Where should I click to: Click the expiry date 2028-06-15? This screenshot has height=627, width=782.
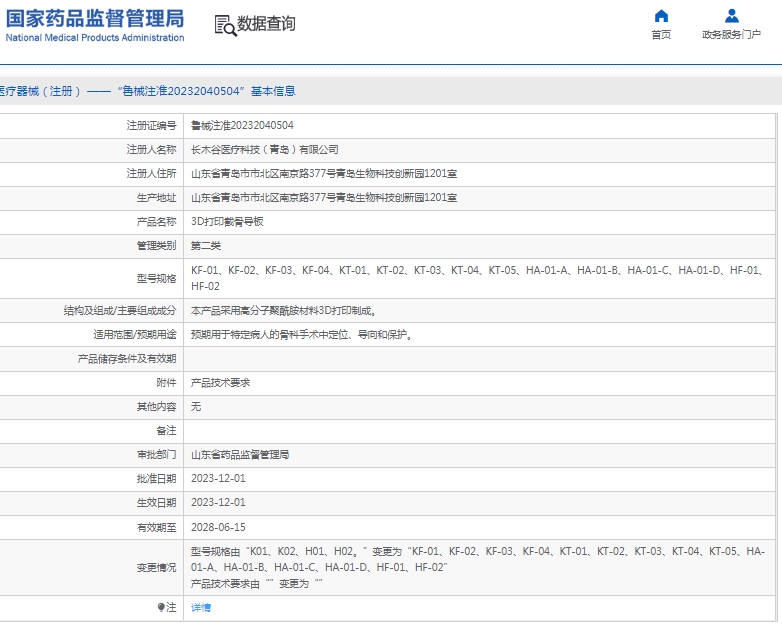[x=218, y=527]
